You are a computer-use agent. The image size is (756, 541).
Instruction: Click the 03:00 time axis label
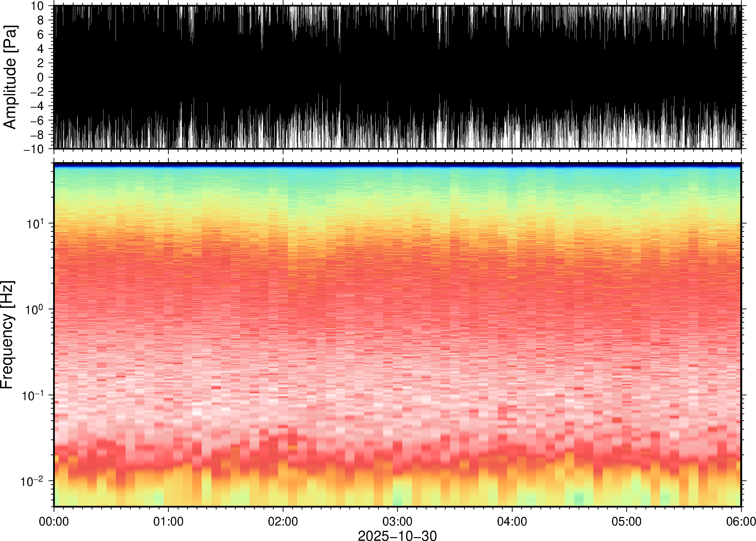point(397,521)
